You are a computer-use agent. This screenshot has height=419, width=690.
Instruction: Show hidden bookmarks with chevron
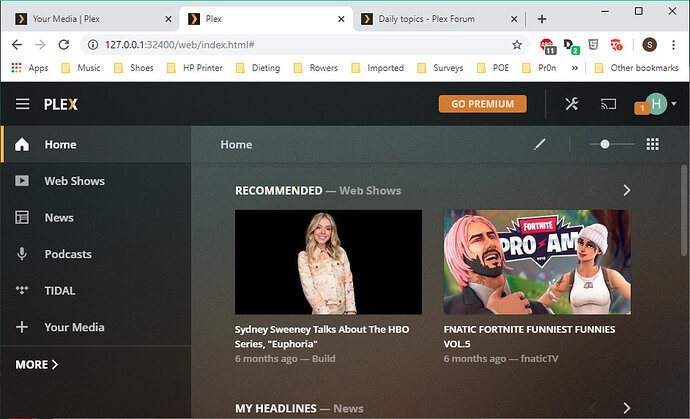click(x=574, y=68)
